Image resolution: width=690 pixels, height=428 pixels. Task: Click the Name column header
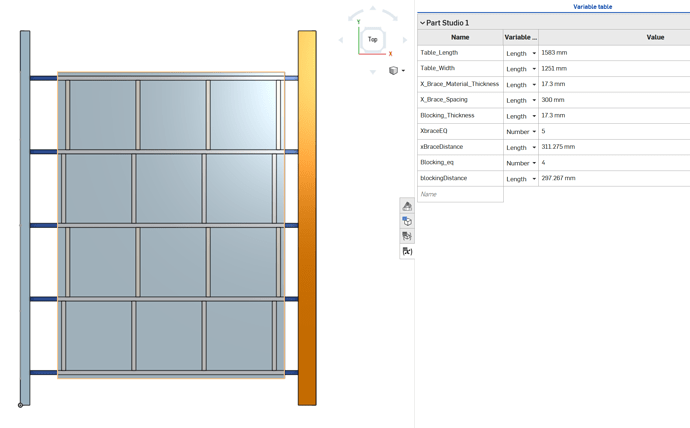460,37
